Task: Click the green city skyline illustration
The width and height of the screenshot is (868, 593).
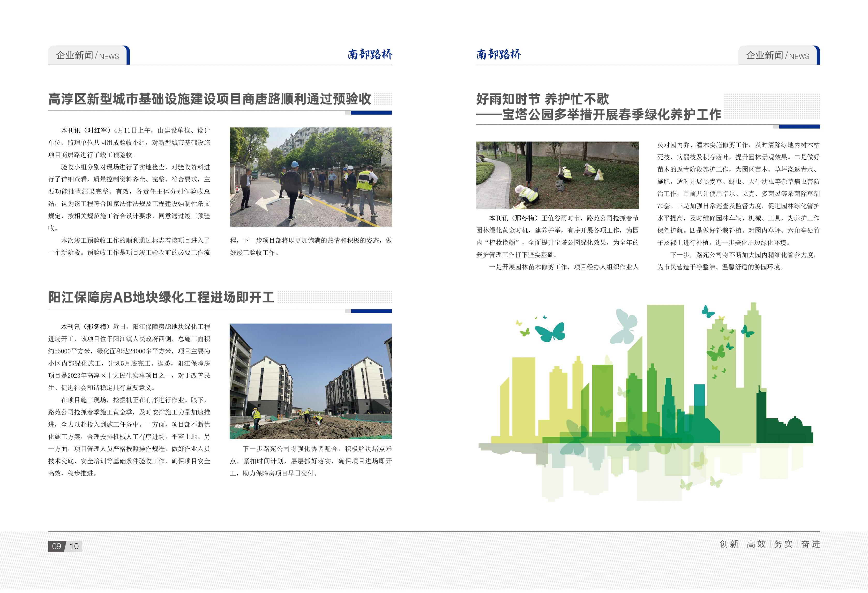Action: 646,402
